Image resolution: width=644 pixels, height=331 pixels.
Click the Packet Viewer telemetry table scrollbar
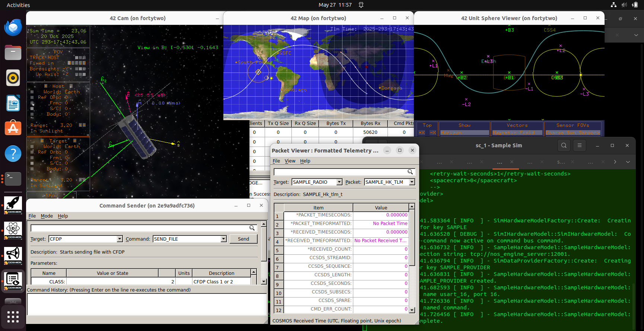click(412, 258)
